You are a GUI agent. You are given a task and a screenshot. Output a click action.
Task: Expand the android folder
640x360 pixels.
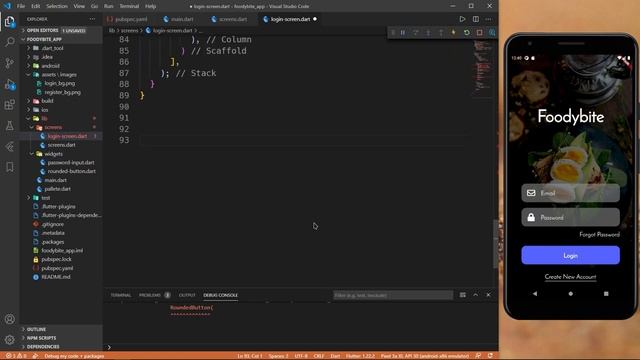click(x=61, y=66)
